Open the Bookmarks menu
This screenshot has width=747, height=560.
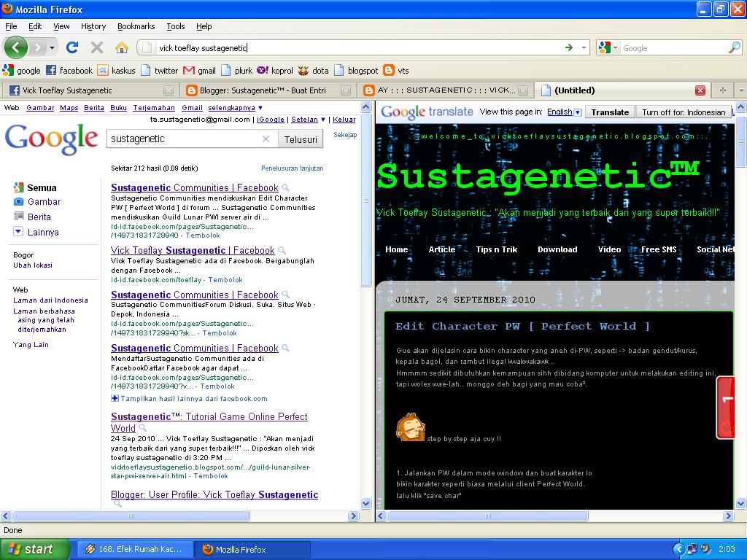[x=136, y=26]
